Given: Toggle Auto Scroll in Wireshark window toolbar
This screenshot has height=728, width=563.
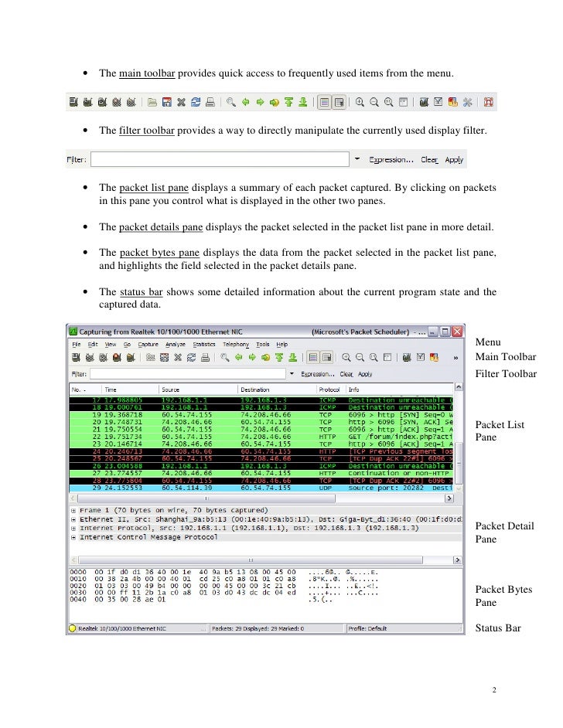Looking at the screenshot, I should tap(327, 357).
